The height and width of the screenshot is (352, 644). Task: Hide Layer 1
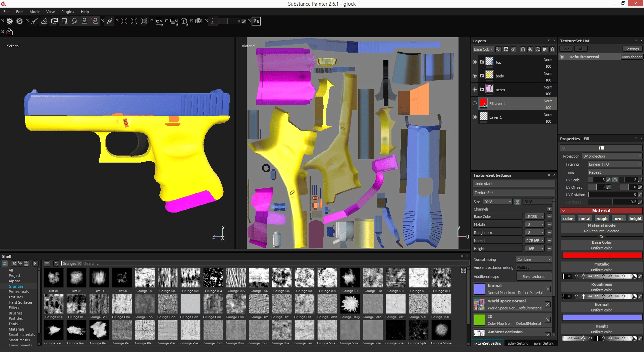(x=475, y=117)
